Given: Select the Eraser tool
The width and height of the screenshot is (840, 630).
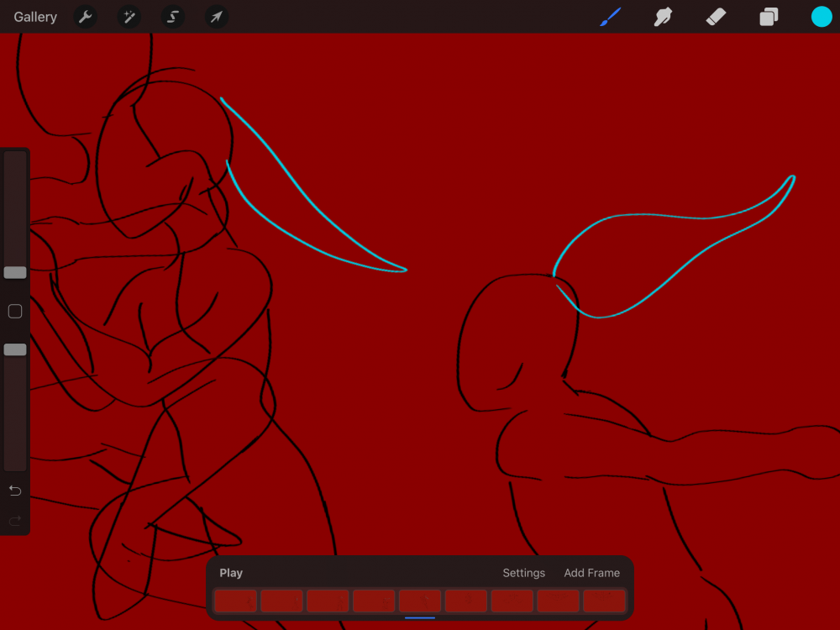Looking at the screenshot, I should click(x=716, y=17).
